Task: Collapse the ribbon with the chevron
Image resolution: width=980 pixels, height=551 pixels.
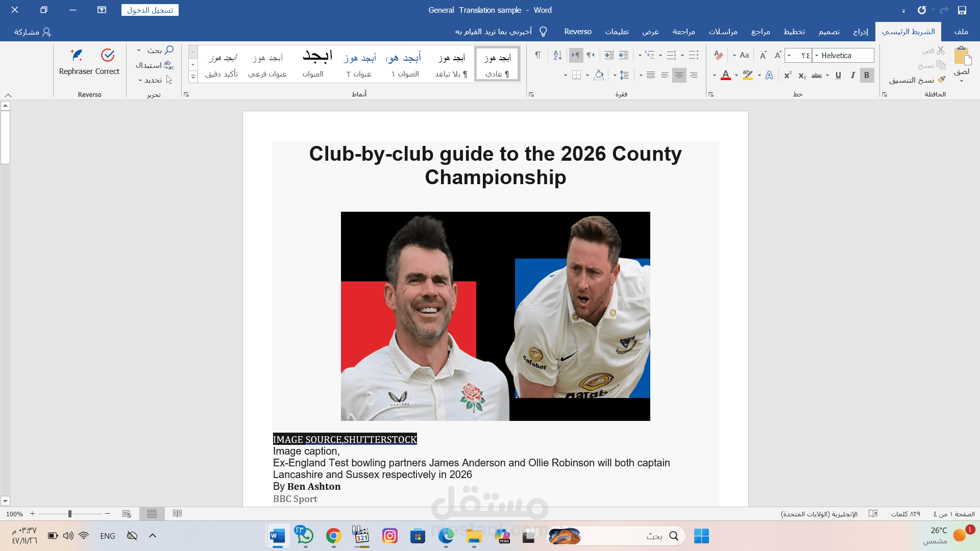Action: (x=8, y=95)
